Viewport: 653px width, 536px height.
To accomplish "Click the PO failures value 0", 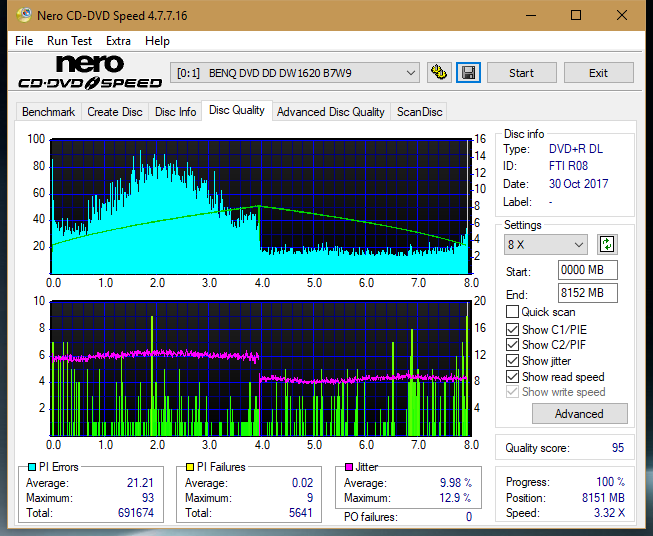I will 469,517.
